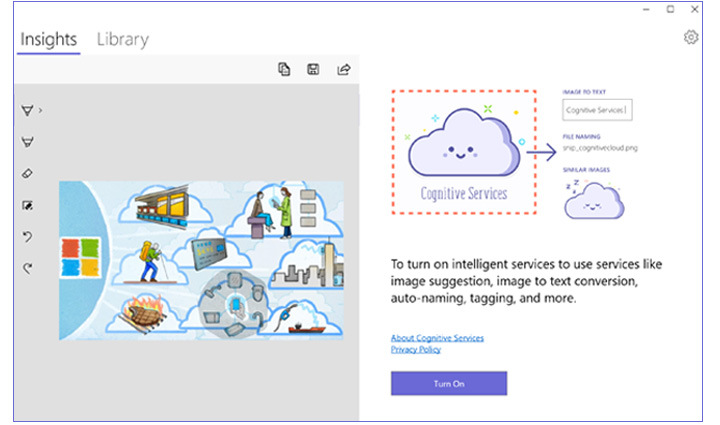Switch to the Insights tab
This screenshot has height=425, width=720.
48,39
